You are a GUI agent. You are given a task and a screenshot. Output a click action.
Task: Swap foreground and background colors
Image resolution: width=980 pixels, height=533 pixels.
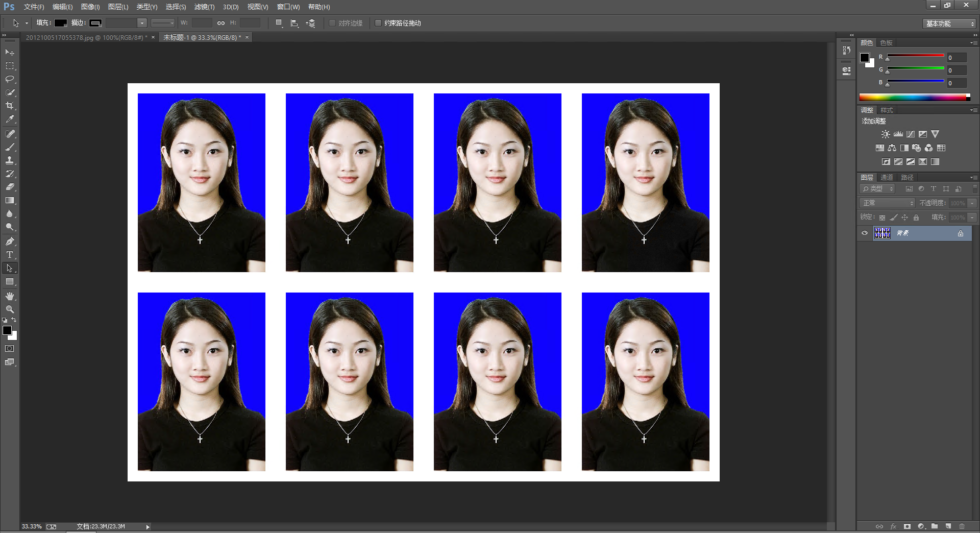tap(14, 320)
